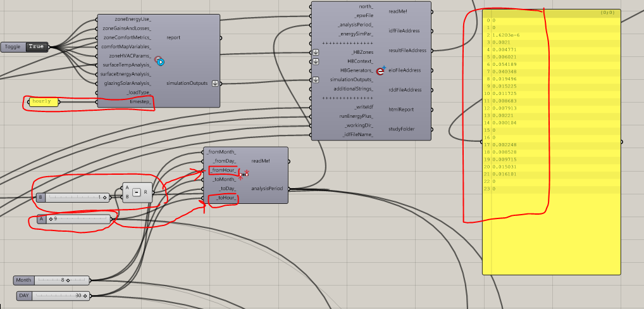Flip the Boolean Toggle showing True

coord(36,47)
